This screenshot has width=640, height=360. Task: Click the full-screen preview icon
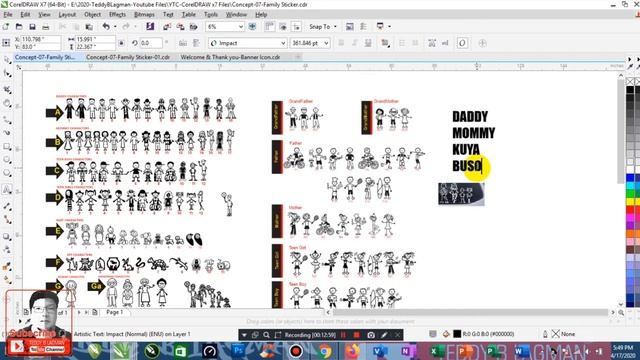(252, 27)
